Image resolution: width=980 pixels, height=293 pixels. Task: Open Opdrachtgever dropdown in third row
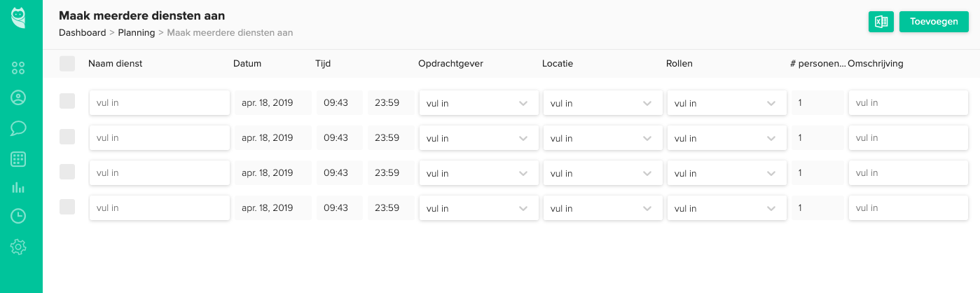click(479, 173)
